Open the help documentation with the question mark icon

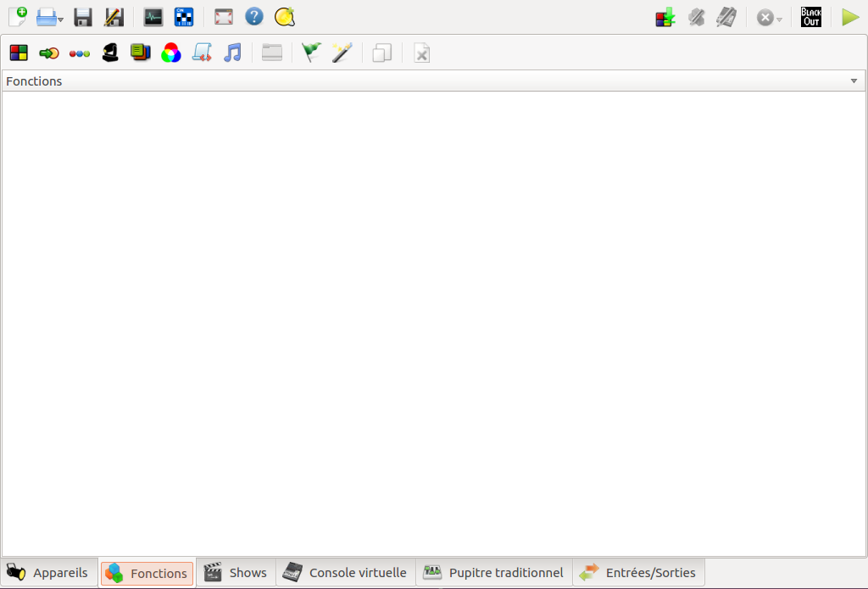click(254, 17)
